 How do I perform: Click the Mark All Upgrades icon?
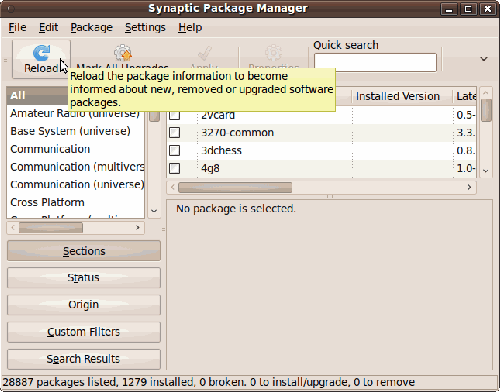point(122,53)
